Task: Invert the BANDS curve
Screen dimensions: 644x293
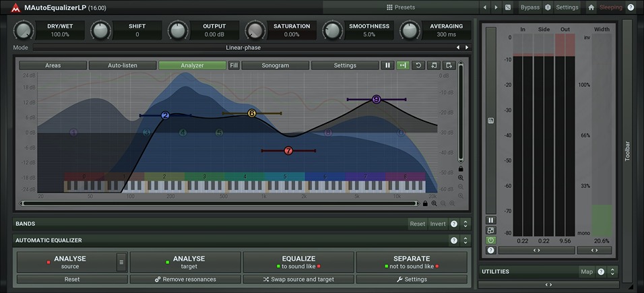Action: [437, 224]
